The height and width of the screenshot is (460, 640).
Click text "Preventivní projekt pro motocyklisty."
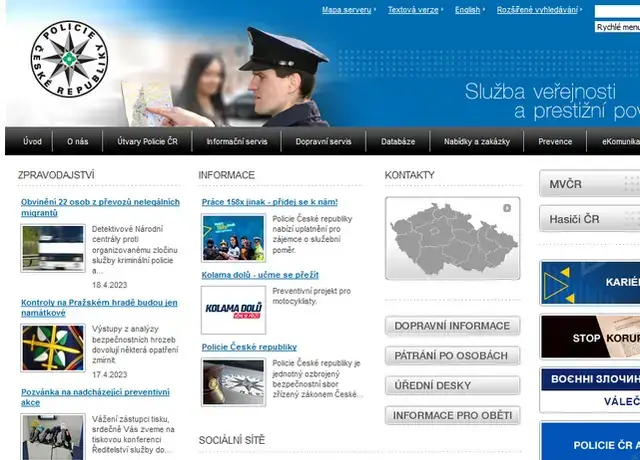(x=311, y=296)
